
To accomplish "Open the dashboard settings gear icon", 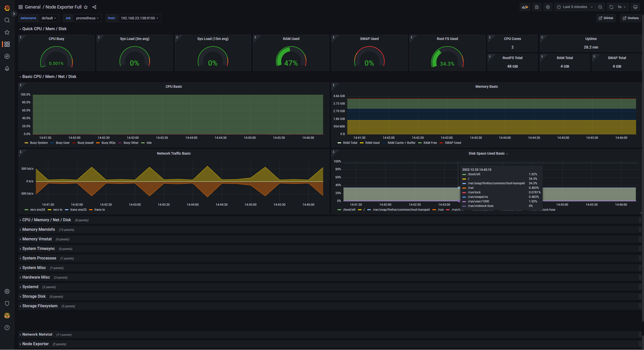I will click(x=548, y=7).
